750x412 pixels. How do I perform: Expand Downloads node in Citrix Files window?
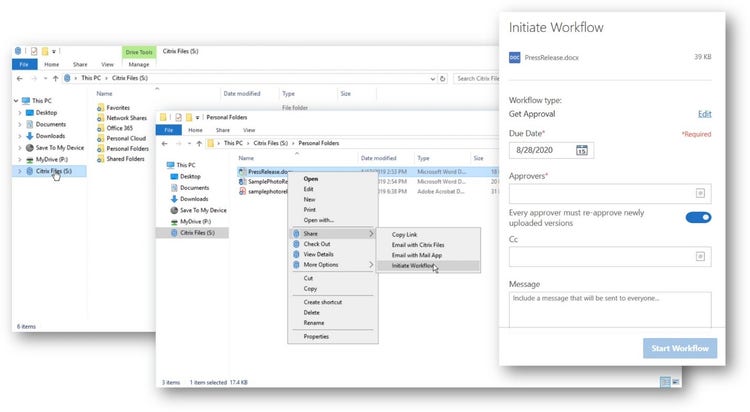click(x=20, y=136)
